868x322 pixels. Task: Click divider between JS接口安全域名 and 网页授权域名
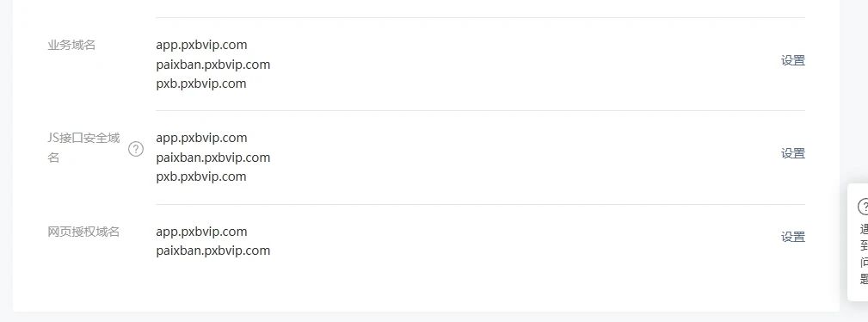pos(481,205)
